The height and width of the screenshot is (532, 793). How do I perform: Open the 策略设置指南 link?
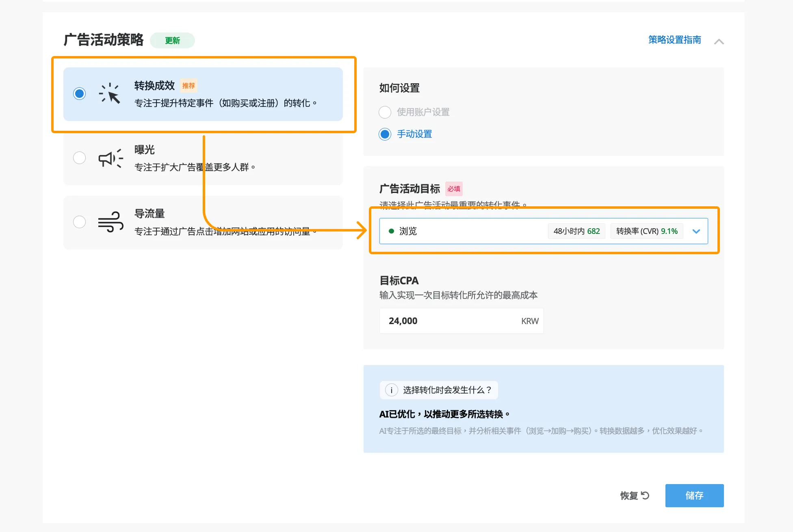(674, 40)
